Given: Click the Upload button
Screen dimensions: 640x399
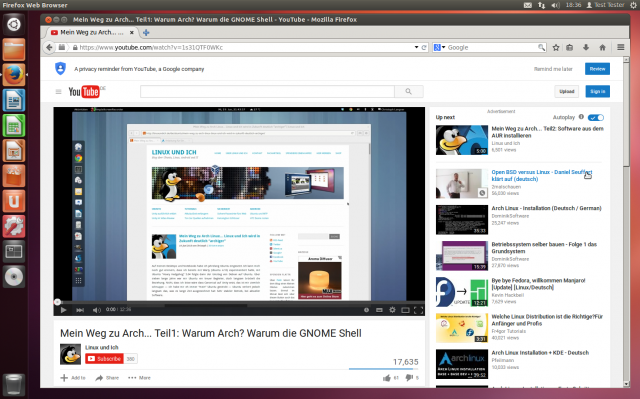Looking at the screenshot, I should pos(567,91).
